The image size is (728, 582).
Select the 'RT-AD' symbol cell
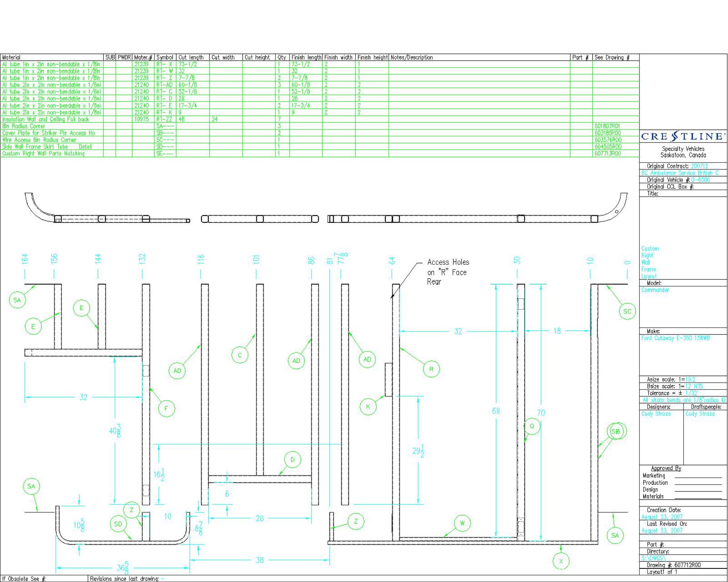tap(165, 85)
